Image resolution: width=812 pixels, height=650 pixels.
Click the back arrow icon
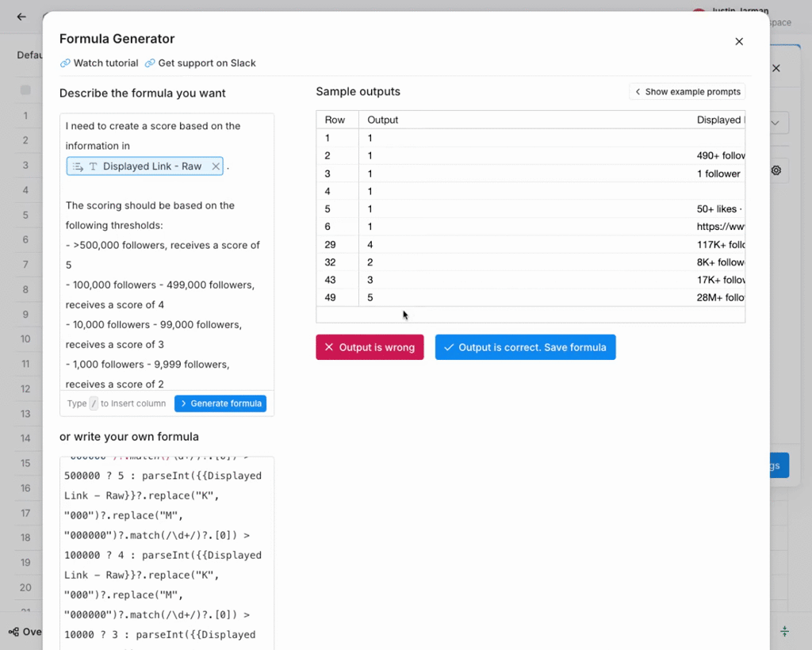point(21,17)
